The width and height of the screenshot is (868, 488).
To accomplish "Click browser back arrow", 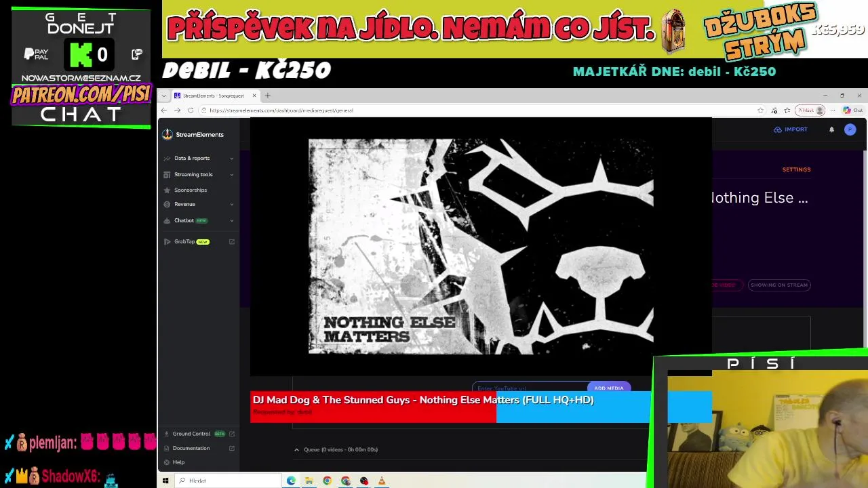I will 163,110.
